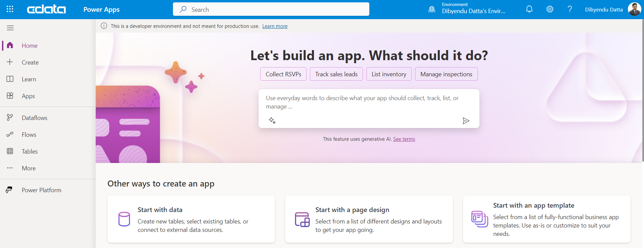Click the Search input field

[271, 9]
